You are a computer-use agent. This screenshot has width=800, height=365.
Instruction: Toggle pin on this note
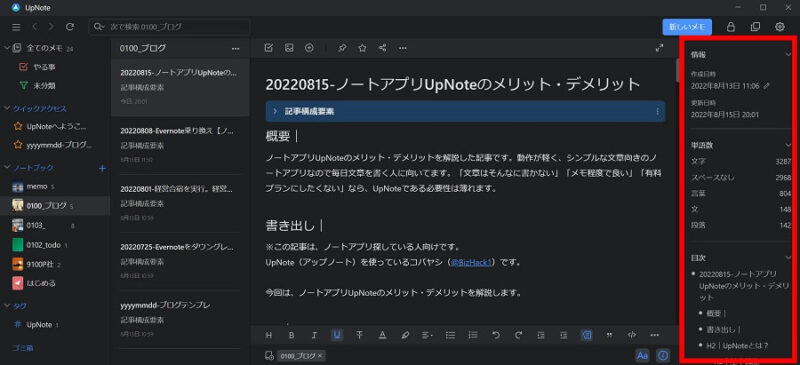tap(343, 48)
